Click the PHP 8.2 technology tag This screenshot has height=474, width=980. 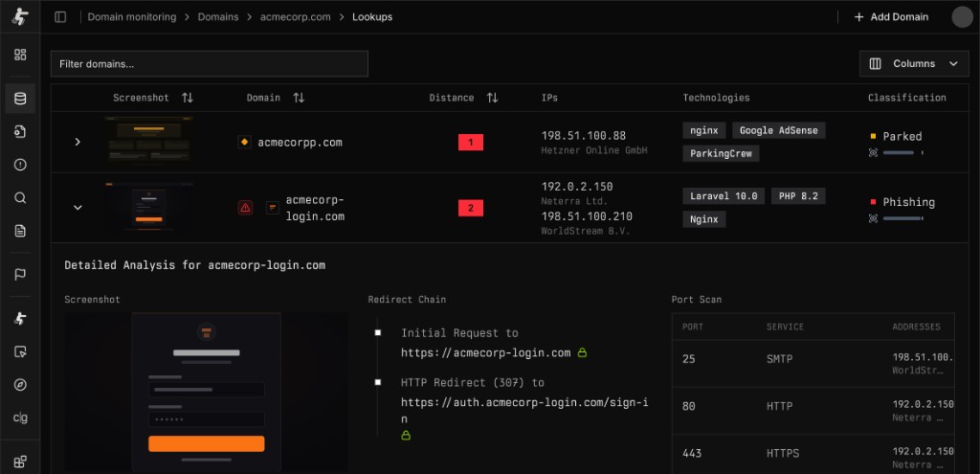coord(798,195)
